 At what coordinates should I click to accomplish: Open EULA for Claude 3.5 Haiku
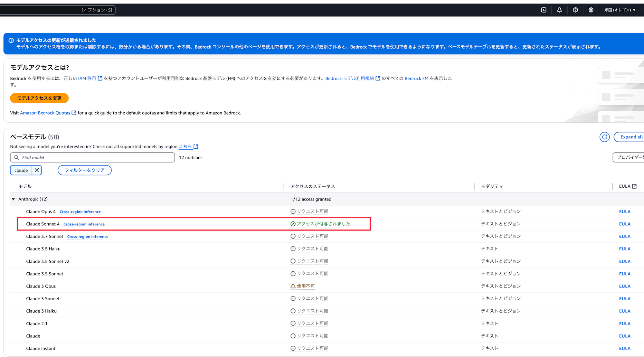point(625,249)
